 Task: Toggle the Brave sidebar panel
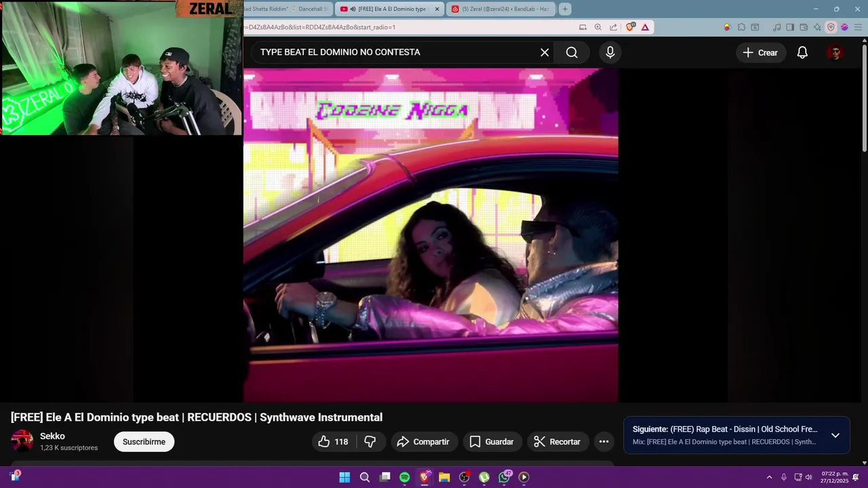(790, 27)
